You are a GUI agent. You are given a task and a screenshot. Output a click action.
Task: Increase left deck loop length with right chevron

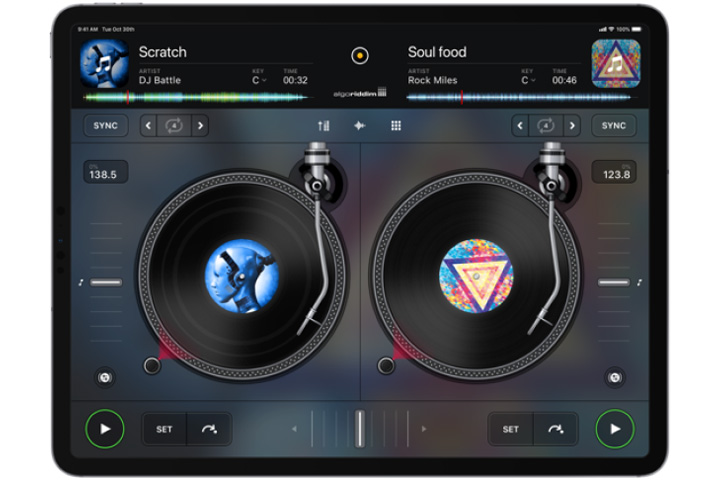(x=200, y=126)
